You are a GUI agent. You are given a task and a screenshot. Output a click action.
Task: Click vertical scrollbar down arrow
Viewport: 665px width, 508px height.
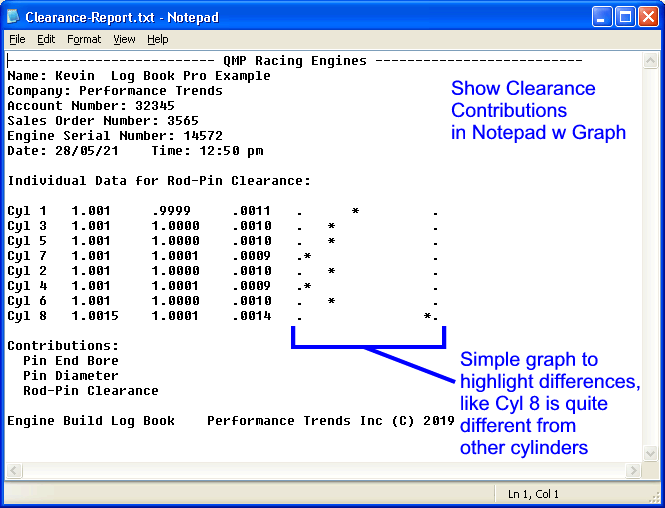[650, 453]
